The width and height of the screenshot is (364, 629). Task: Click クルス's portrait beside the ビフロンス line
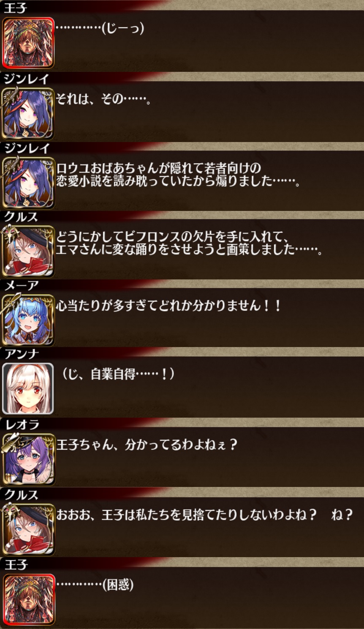[x=28, y=251]
